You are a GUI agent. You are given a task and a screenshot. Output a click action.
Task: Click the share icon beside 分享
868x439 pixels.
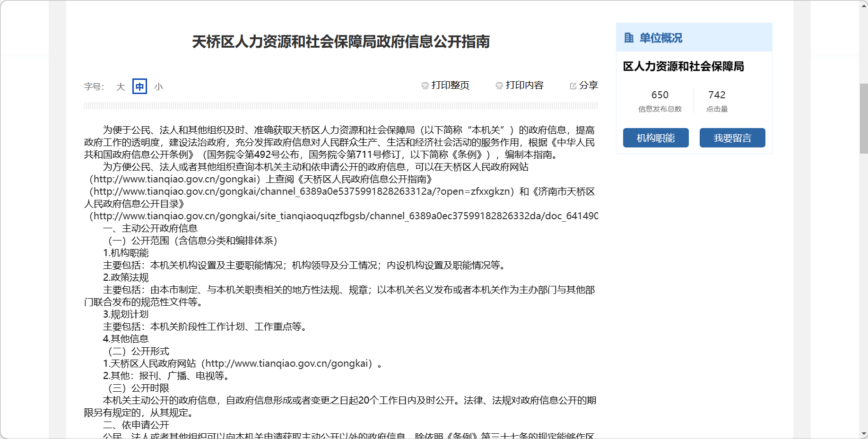573,86
